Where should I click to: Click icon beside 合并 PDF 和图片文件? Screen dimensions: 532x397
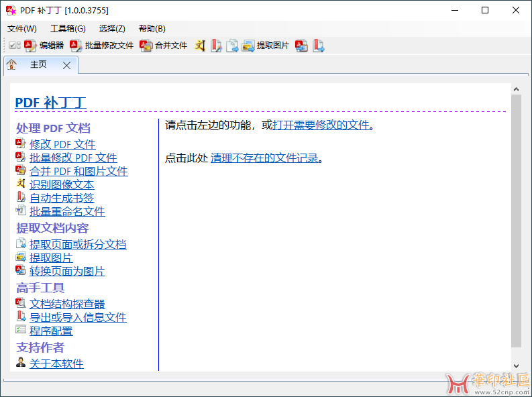coord(20,170)
